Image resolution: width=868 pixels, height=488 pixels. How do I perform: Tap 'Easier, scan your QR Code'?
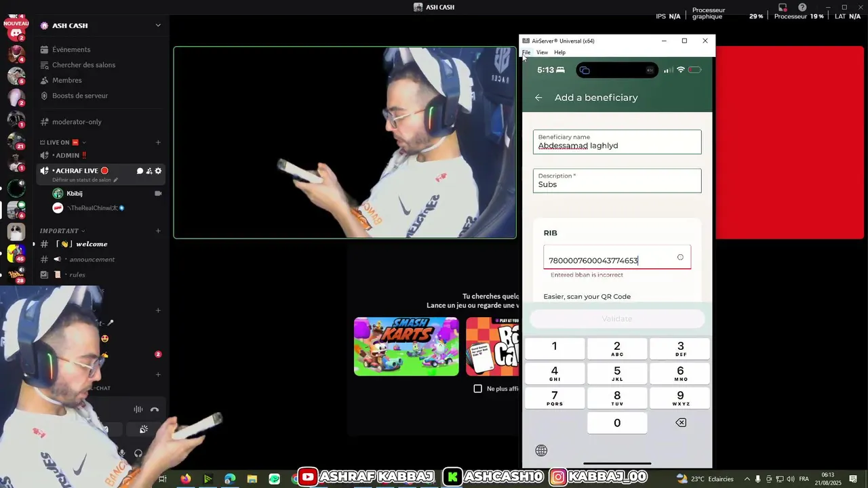point(587,296)
